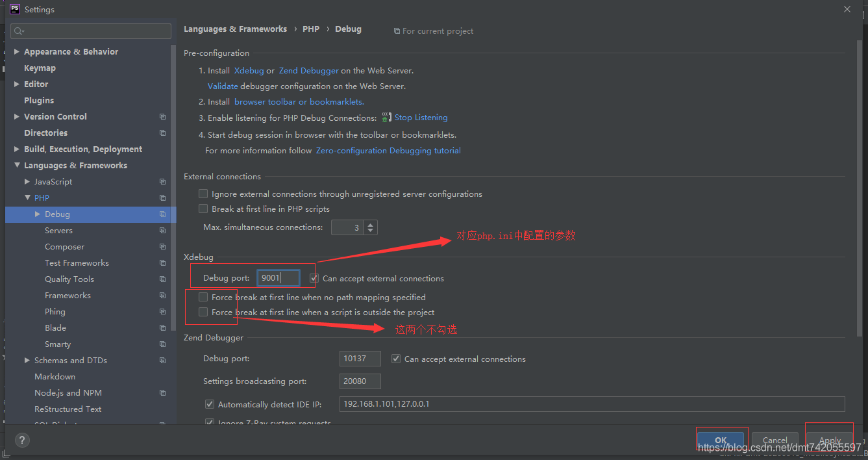Click project-level icon beside Smarty
This screenshot has width=868, height=460.
click(162, 344)
